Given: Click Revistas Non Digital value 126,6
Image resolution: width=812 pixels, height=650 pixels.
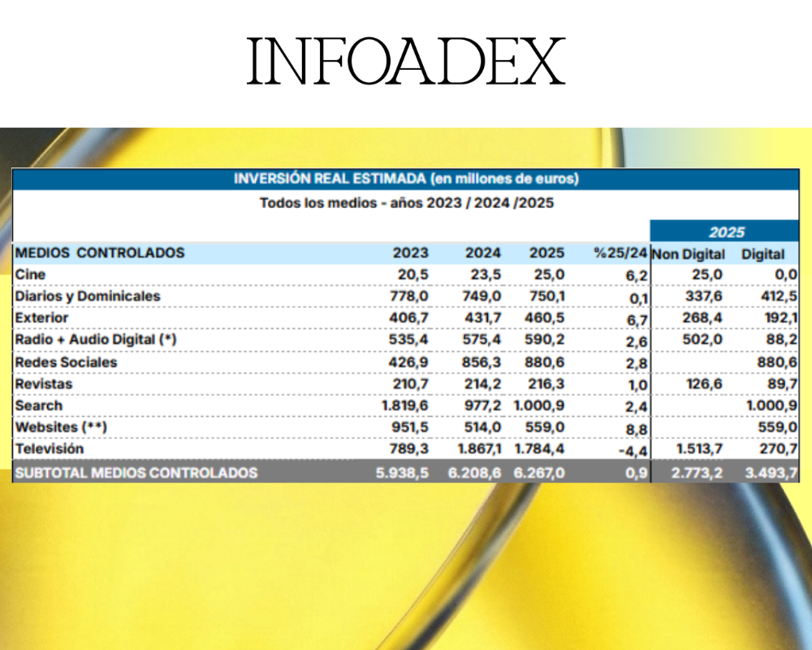Looking at the screenshot, I should 703,384.
